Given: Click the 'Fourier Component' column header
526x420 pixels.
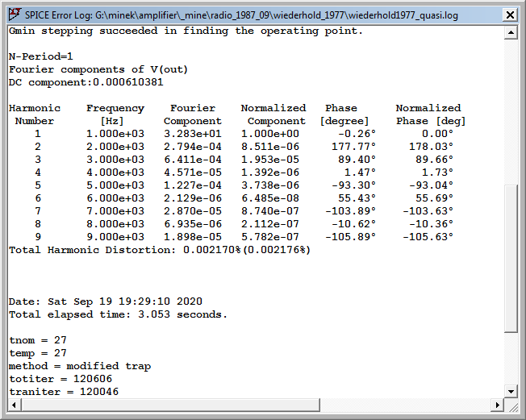Looking at the screenshot, I should (193, 114).
